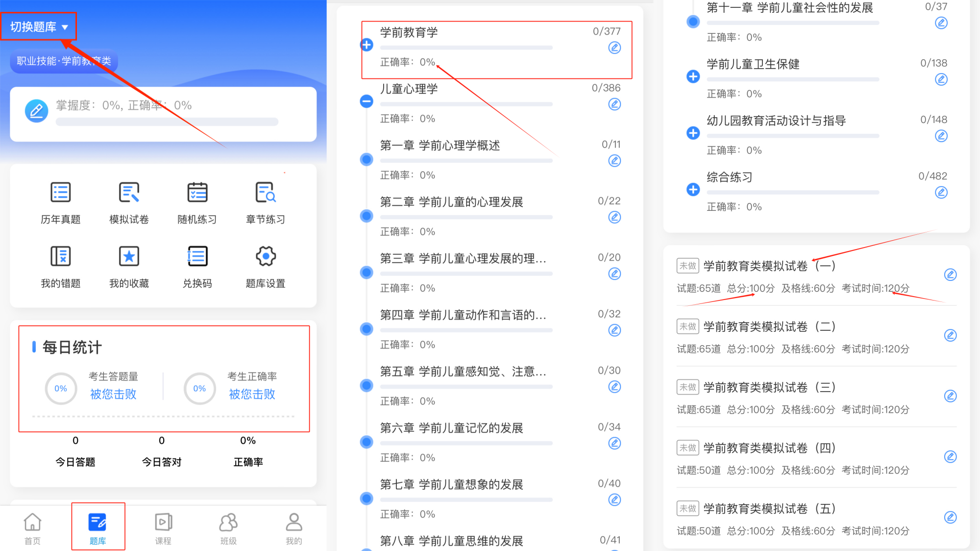Tap the 未做 badge on 模拟试卷（二）
Screen dimensions: 980x551
coord(687,326)
